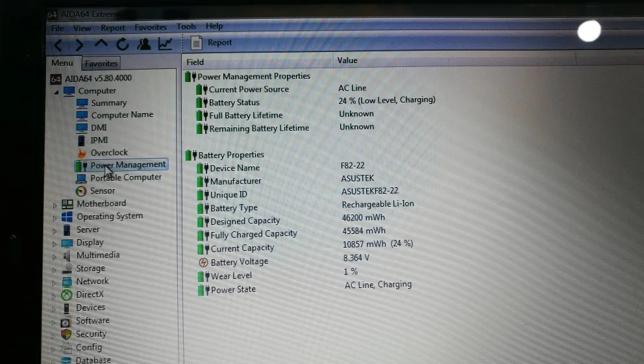This screenshot has height=364, width=644.
Task: Click the Battery Voltage lightning icon
Action: [203, 263]
